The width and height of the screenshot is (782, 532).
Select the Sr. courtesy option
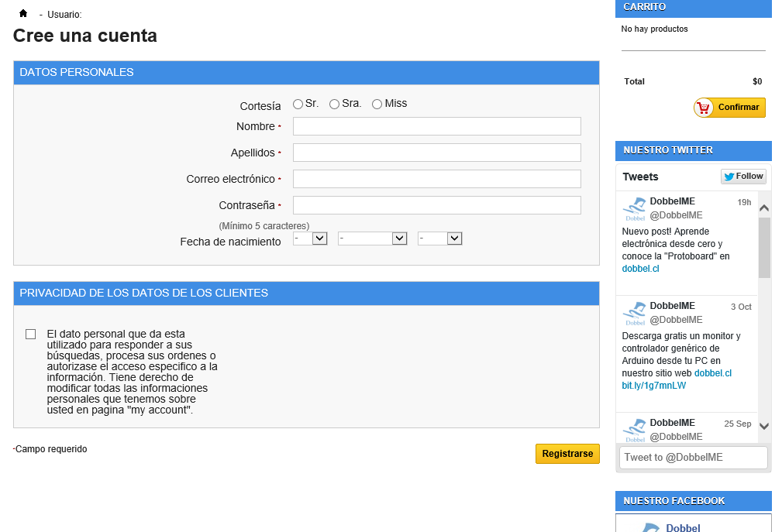pyautogui.click(x=298, y=104)
